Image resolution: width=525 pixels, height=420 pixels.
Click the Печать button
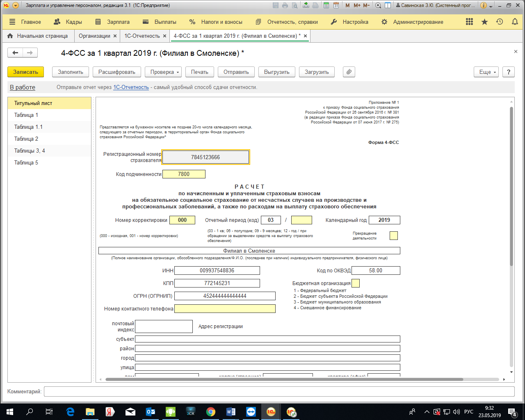coord(200,72)
